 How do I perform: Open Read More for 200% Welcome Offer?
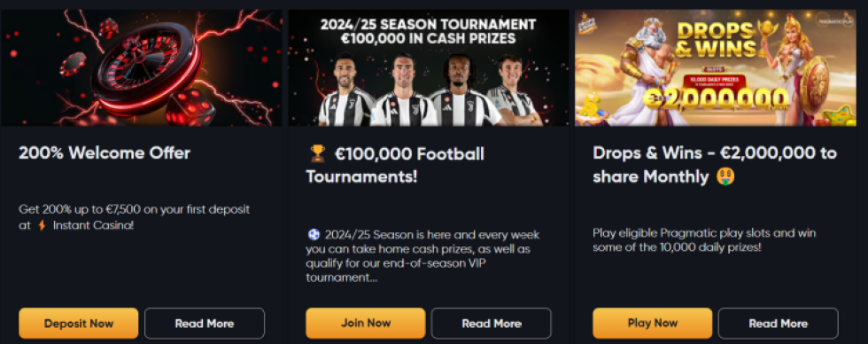(x=205, y=323)
